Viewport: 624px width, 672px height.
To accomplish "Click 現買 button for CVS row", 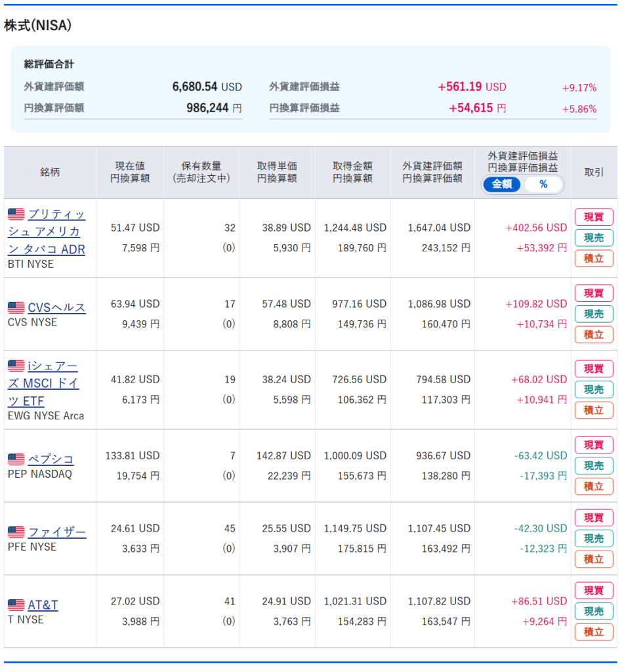I will click(594, 293).
